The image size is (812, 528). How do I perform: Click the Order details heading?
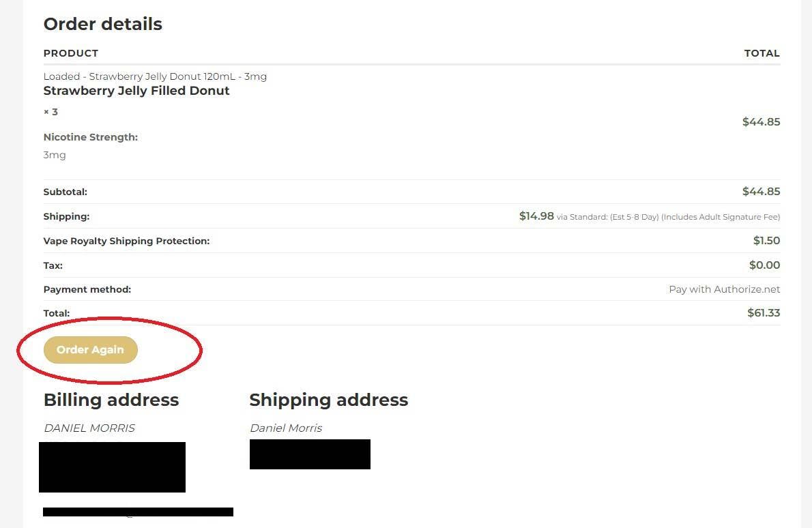click(103, 24)
